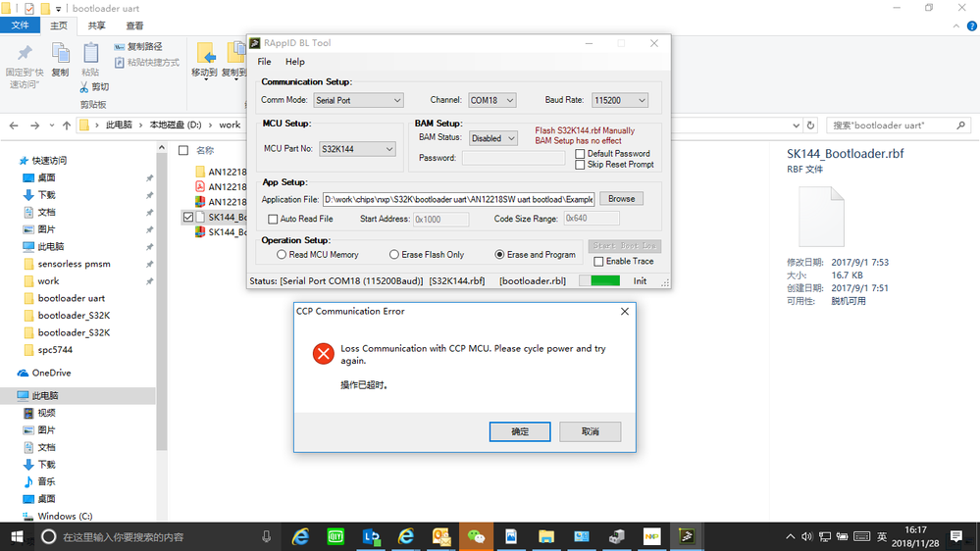980x551 pixels.
Task: Click Cortana microphone icon in taskbar
Action: pyautogui.click(x=266, y=536)
